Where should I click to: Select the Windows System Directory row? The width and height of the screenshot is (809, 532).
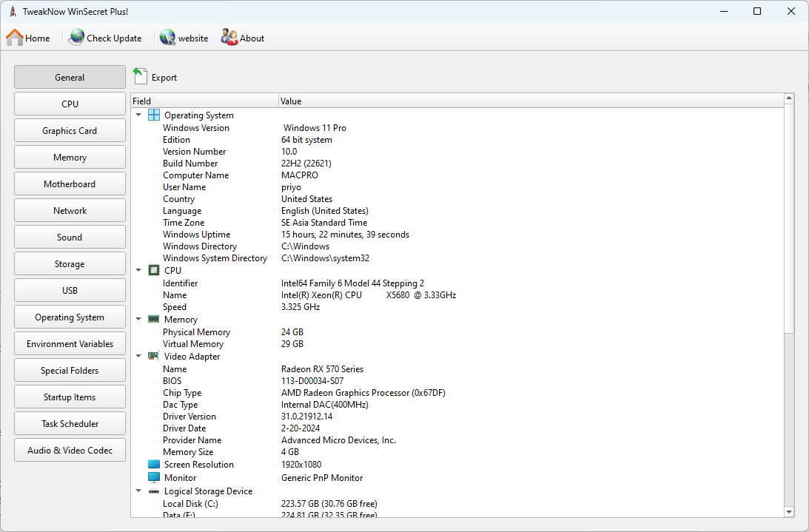click(457, 258)
